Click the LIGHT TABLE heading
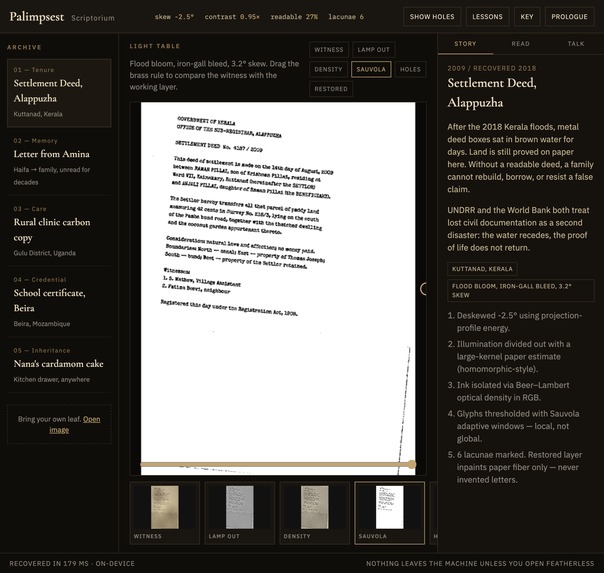The image size is (604, 573). coord(155,46)
